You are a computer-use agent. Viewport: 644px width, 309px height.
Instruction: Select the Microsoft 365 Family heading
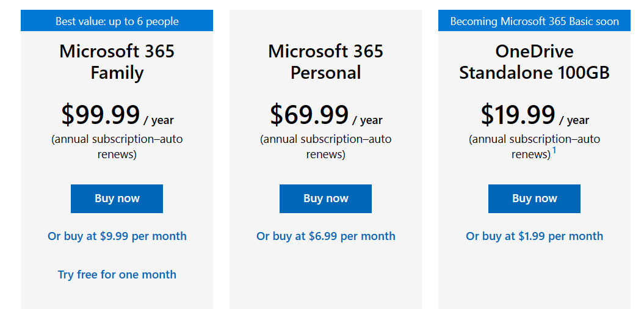pos(117,62)
